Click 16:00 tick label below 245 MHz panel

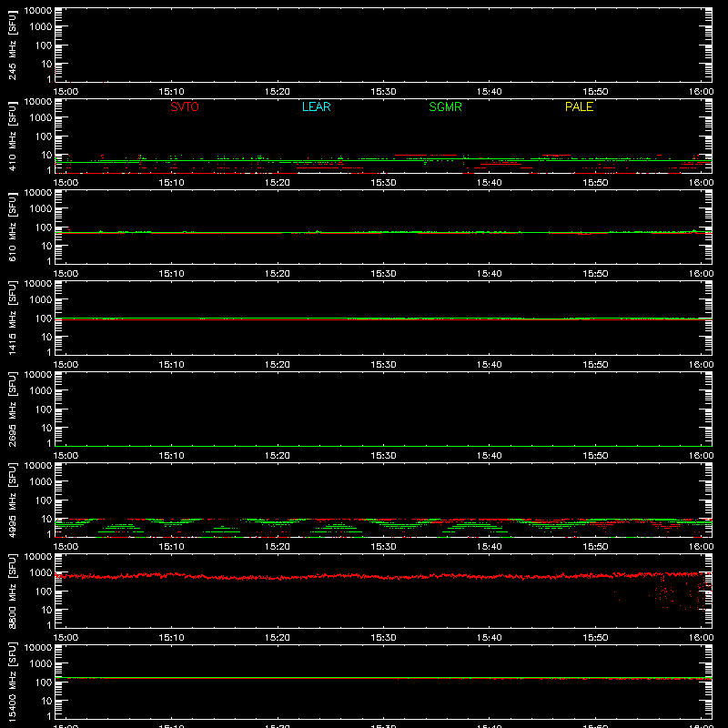pos(701,92)
